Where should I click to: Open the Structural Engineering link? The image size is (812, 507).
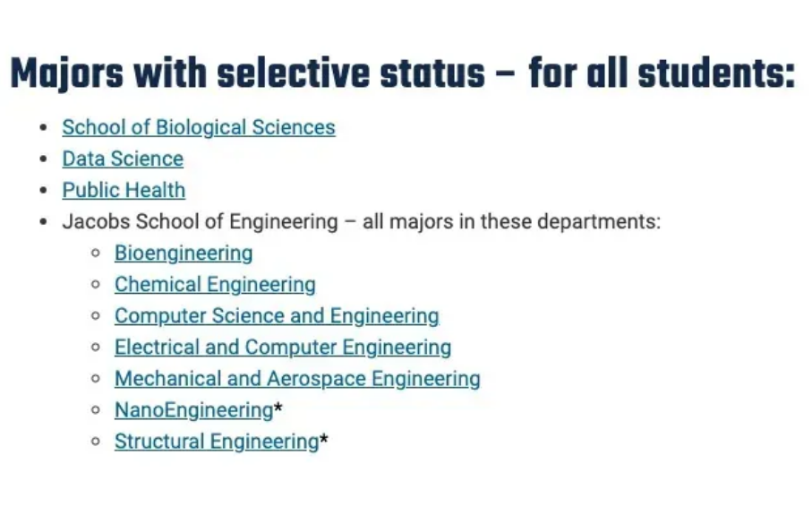click(x=217, y=442)
